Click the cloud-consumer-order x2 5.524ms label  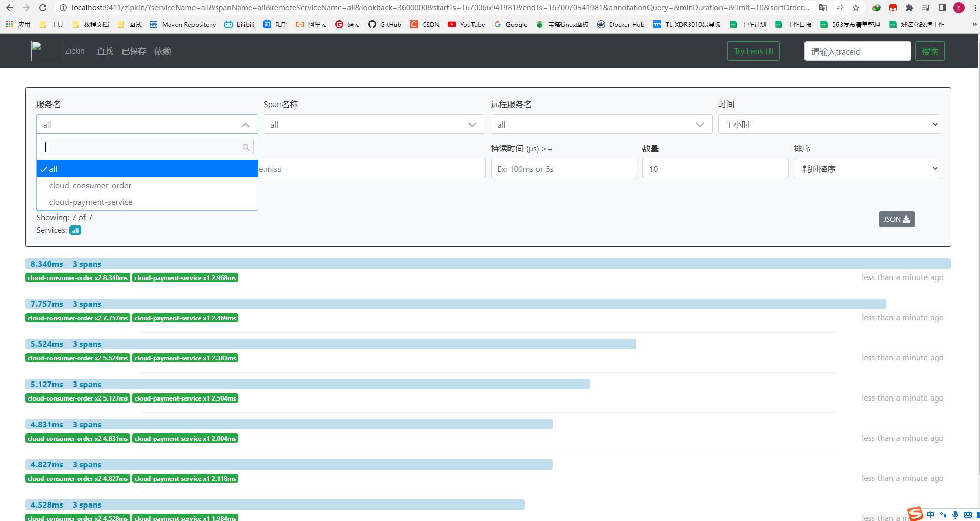[78, 358]
